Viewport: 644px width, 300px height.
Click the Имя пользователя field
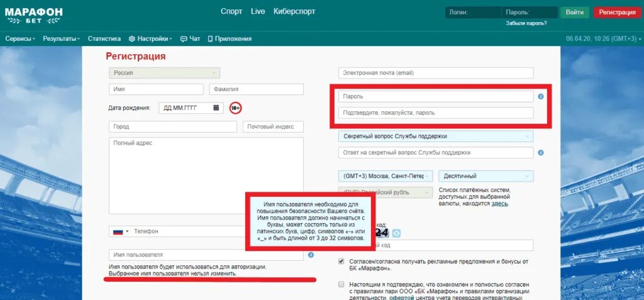pyautogui.click(x=206, y=255)
